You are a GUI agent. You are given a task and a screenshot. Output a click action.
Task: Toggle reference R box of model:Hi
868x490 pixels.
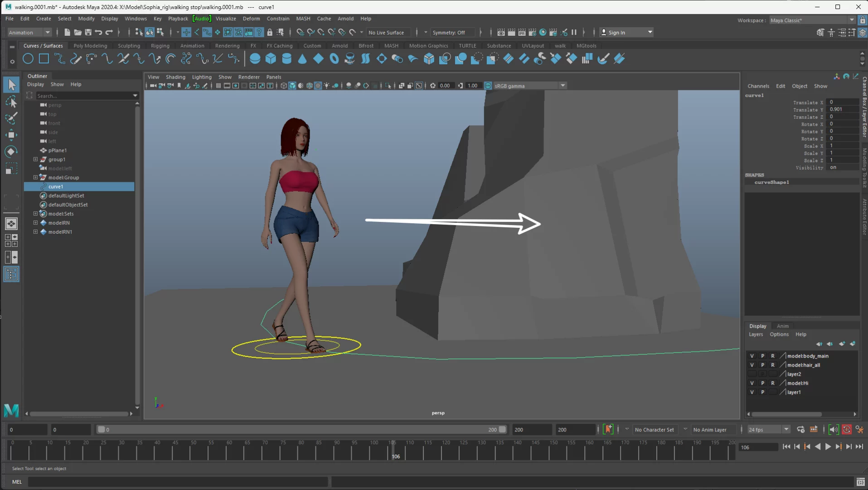pos(773,383)
